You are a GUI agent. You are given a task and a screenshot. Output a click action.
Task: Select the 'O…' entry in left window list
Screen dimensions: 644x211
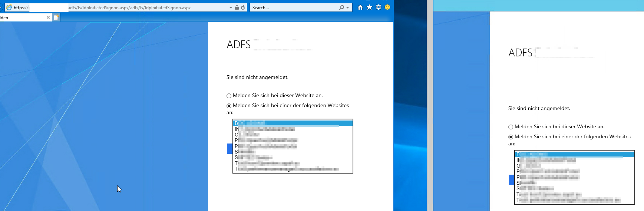[293, 135]
